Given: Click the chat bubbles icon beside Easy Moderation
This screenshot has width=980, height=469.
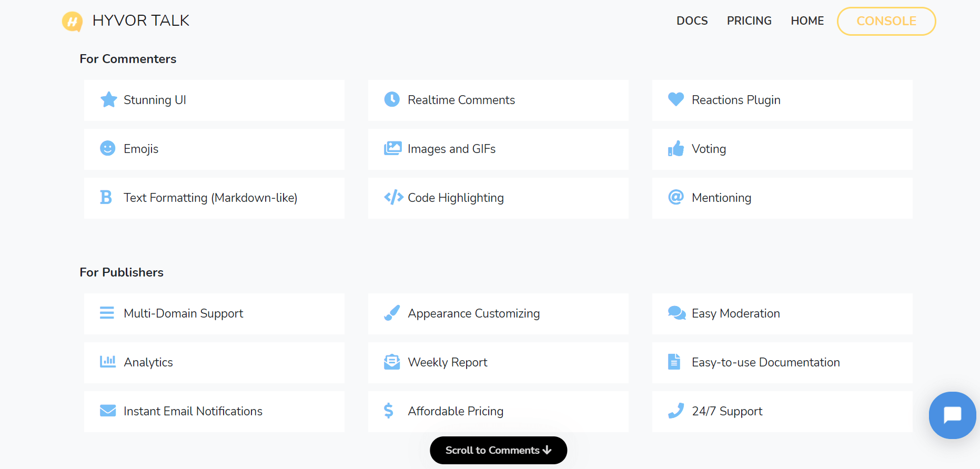Looking at the screenshot, I should 677,313.
